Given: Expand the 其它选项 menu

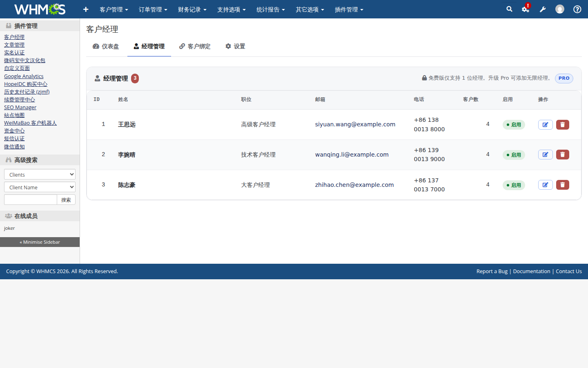Looking at the screenshot, I should [x=310, y=9].
